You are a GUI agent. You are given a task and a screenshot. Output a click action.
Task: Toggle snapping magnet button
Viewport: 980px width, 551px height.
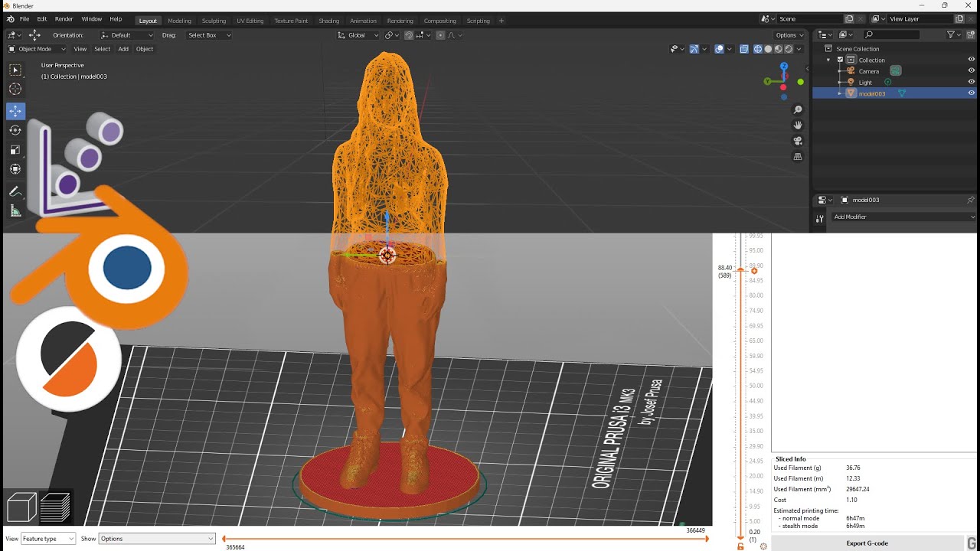[409, 35]
